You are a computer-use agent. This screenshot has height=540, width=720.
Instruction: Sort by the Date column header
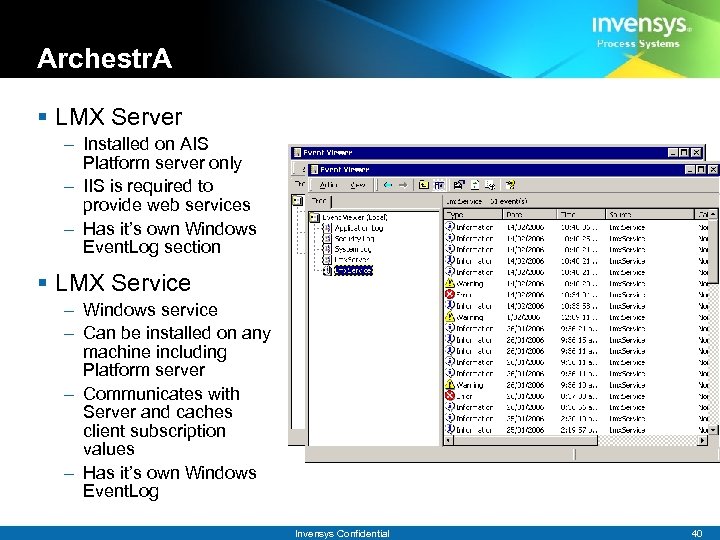click(530, 214)
